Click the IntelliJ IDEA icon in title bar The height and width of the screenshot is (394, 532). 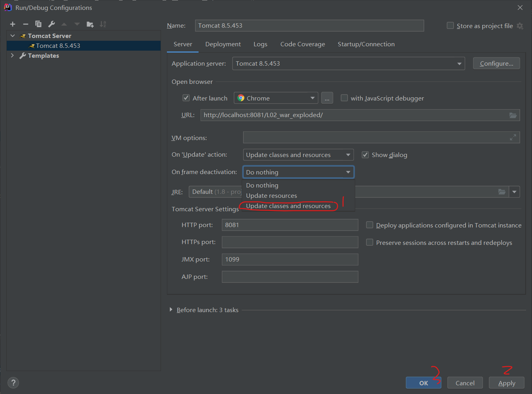pos(8,8)
